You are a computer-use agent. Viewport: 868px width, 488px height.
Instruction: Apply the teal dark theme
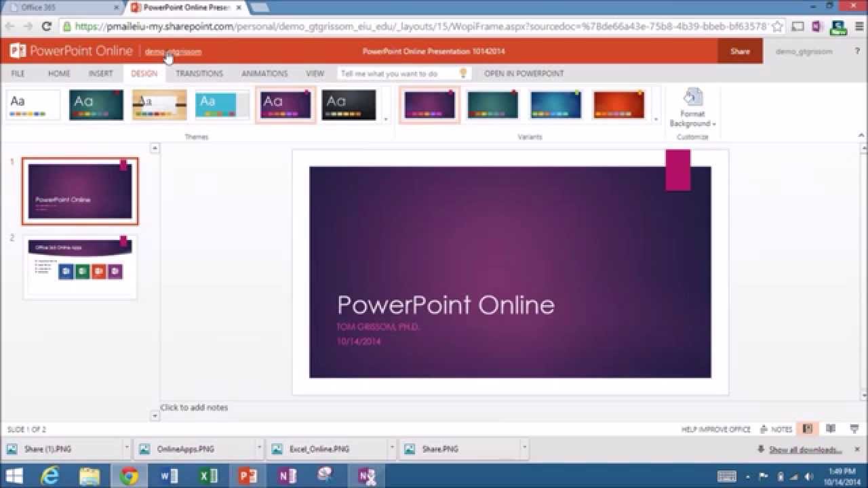pos(96,105)
